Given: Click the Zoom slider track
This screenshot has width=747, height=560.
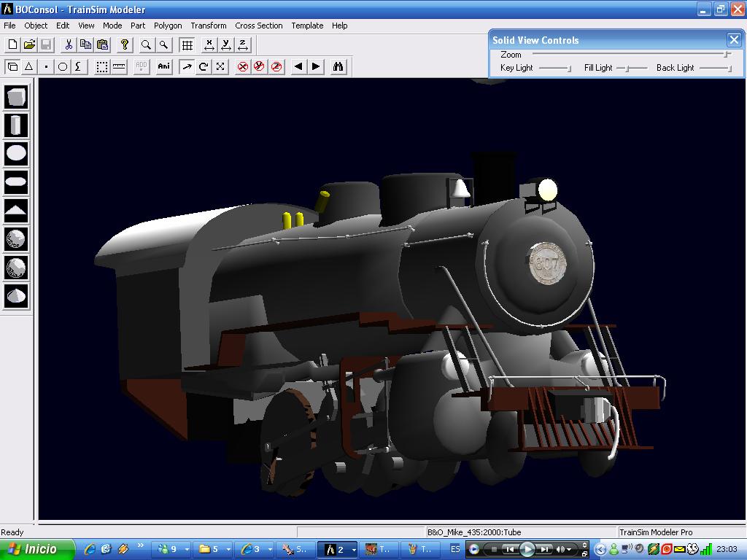Looking at the screenshot, I should pos(627,54).
